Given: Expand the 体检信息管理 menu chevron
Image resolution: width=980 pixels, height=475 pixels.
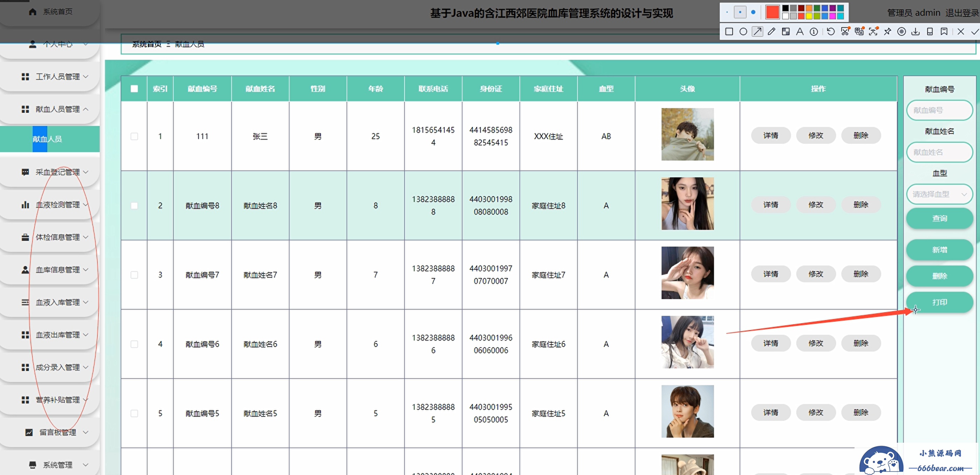Looking at the screenshot, I should pyautogui.click(x=86, y=237).
